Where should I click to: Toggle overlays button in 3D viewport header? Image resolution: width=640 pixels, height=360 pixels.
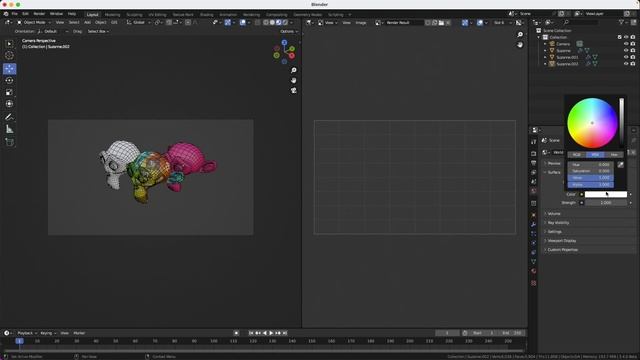(243, 22)
